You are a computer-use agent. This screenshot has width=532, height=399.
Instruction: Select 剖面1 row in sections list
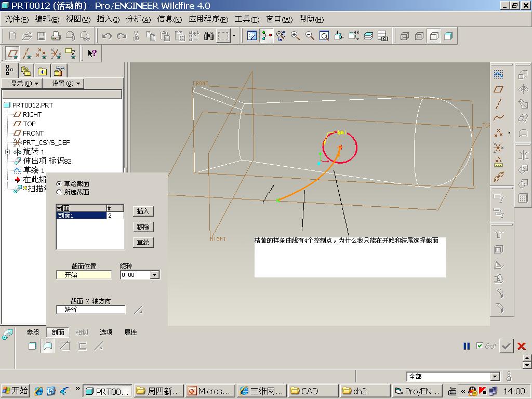tap(90, 216)
